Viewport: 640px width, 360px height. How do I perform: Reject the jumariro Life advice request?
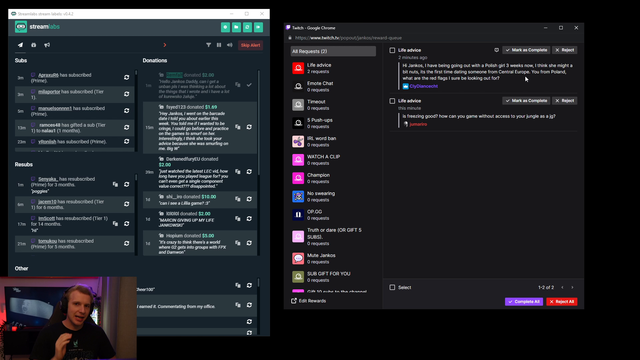[x=564, y=100]
